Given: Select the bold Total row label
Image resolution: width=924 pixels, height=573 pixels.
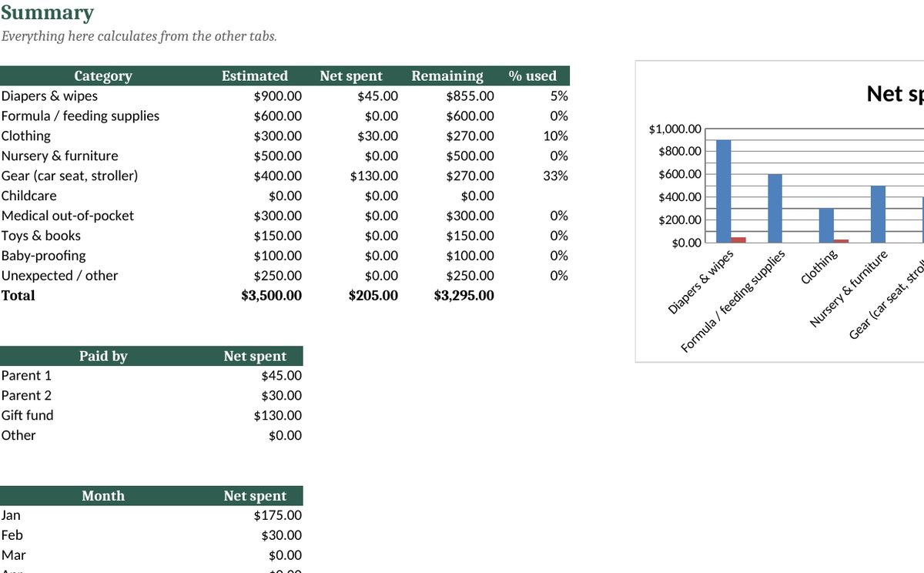Looking at the screenshot, I should point(18,296).
